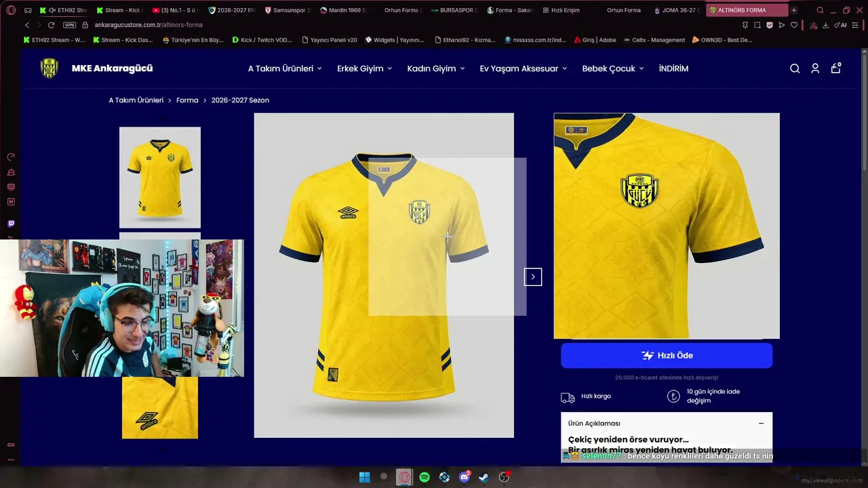Viewport: 868px width, 488px height.
Task: Open the user account icon
Action: [815, 68]
